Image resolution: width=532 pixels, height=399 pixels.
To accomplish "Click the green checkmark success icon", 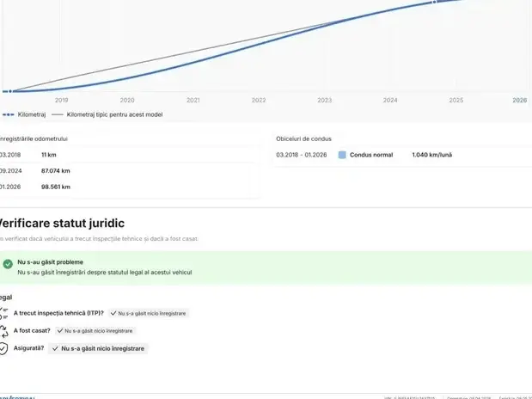I will [8, 264].
